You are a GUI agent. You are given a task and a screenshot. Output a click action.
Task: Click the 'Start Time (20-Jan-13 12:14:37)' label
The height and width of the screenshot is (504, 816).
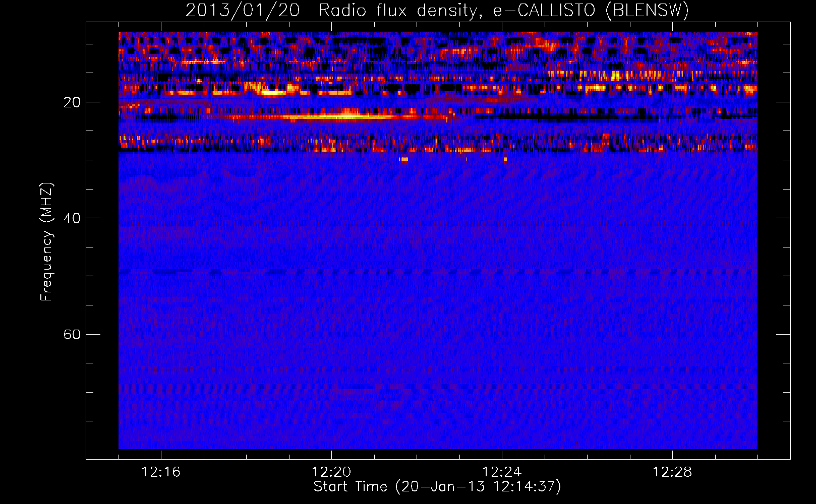point(437,487)
